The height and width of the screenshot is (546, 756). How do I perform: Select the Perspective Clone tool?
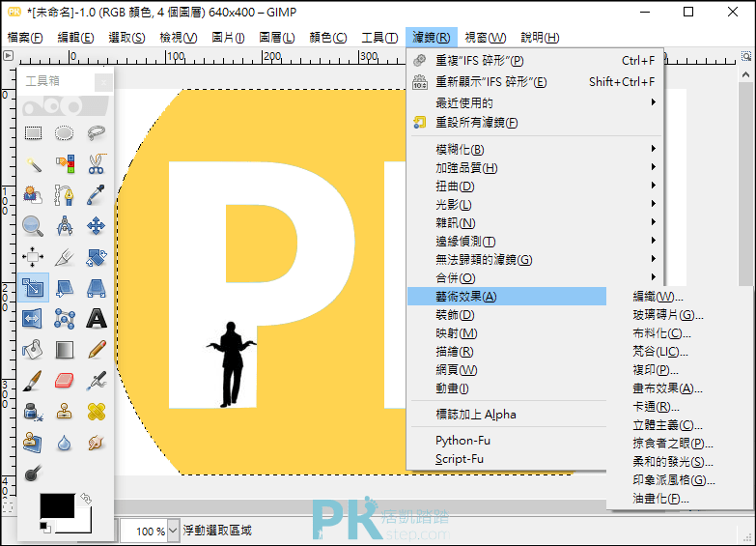point(33,443)
